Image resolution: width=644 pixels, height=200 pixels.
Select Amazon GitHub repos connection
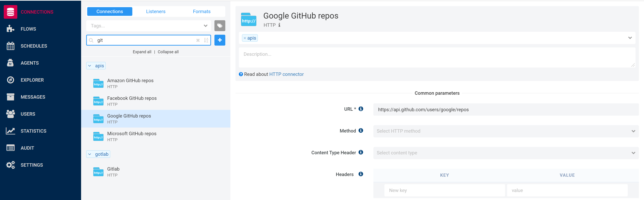156,84
